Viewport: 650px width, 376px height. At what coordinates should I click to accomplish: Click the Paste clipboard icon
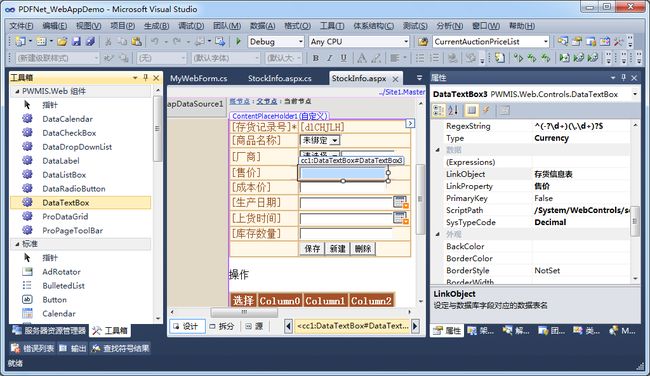click(136, 41)
